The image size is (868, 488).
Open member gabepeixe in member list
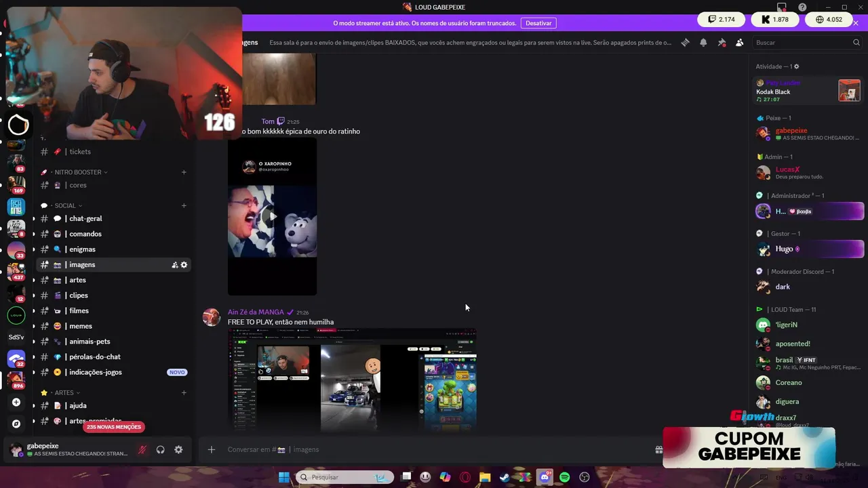click(808, 134)
